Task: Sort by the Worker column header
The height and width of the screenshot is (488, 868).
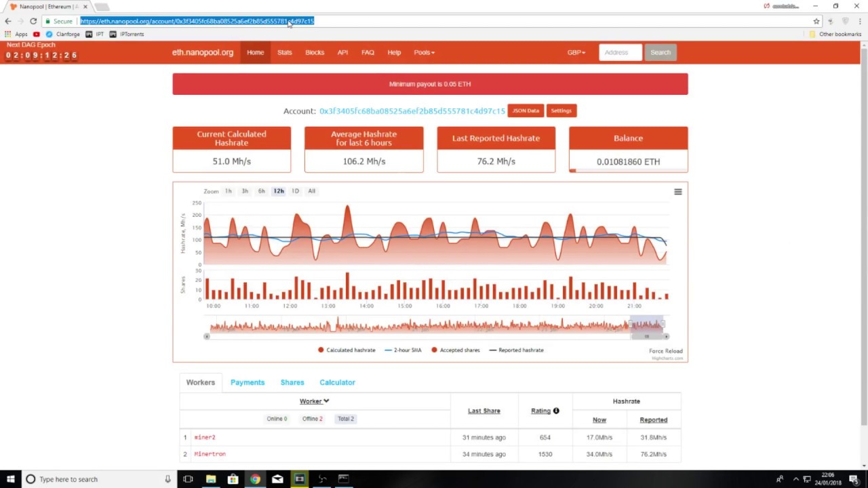Action: [x=314, y=401]
